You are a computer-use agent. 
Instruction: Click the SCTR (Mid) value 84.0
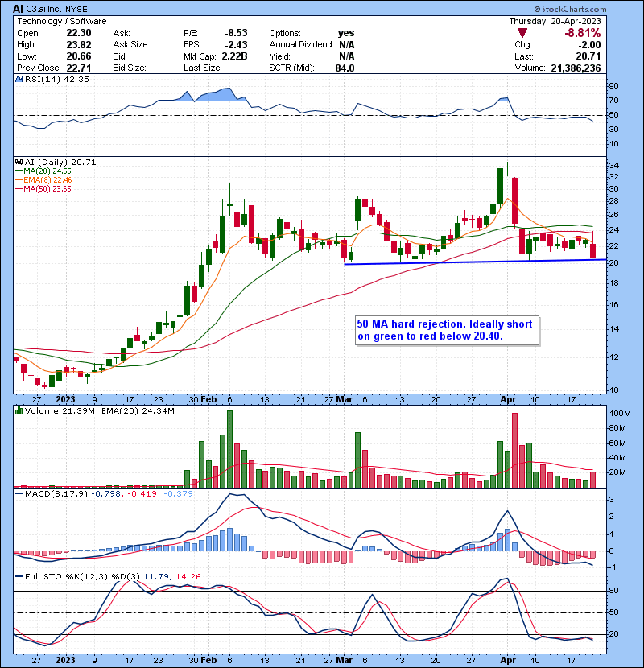pyautogui.click(x=345, y=68)
